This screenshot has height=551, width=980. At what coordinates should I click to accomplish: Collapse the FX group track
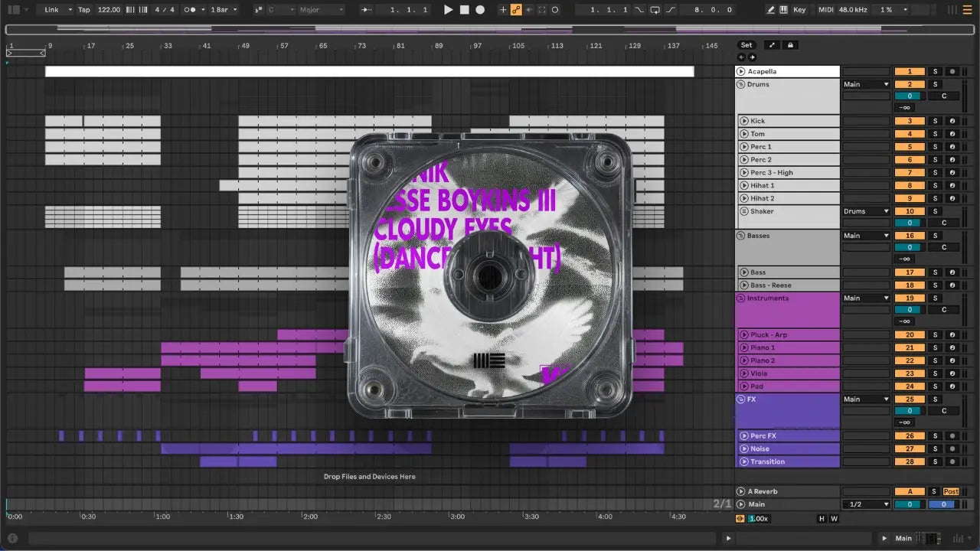(x=741, y=399)
